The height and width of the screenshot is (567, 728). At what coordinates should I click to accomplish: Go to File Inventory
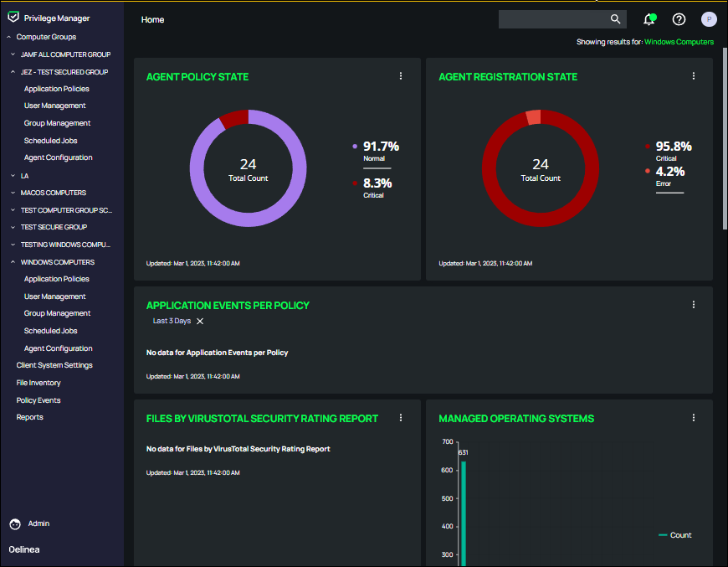pyautogui.click(x=38, y=383)
